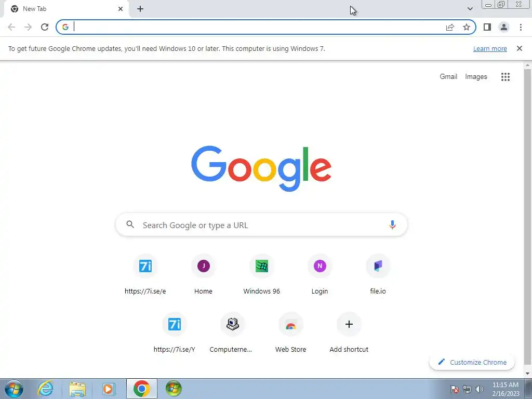Click the back navigation arrow
The image size is (532, 399).
click(x=11, y=27)
